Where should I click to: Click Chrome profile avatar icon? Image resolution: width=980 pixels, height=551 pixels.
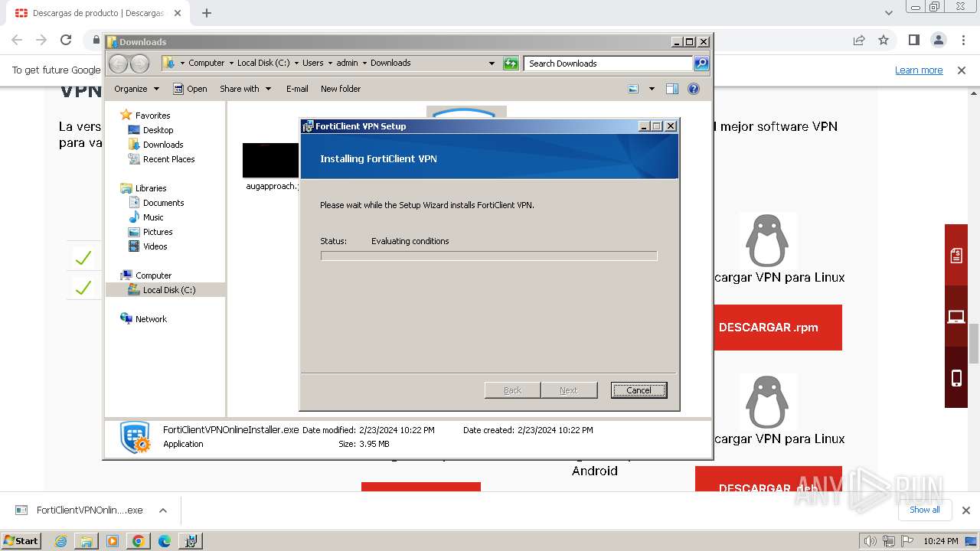(938, 40)
